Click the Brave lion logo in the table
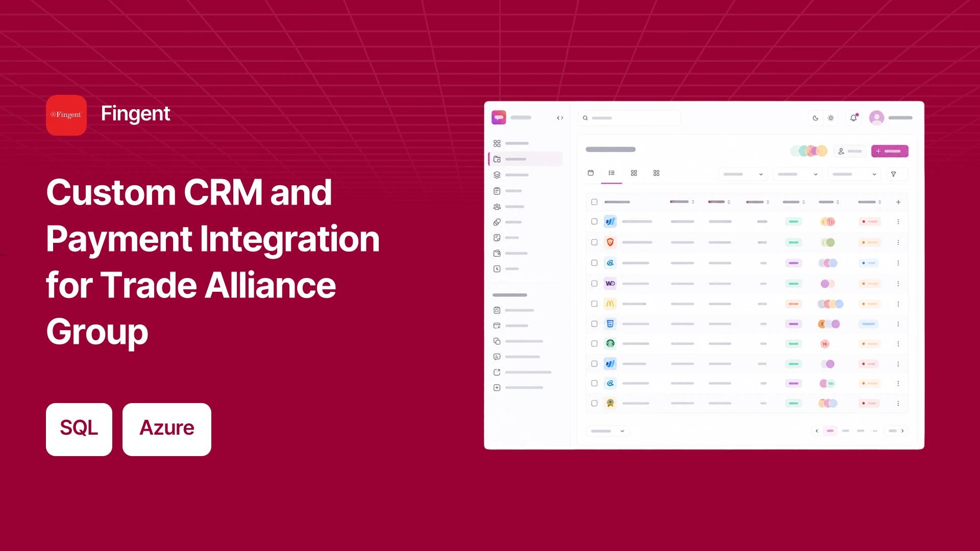The image size is (980, 551). point(610,242)
